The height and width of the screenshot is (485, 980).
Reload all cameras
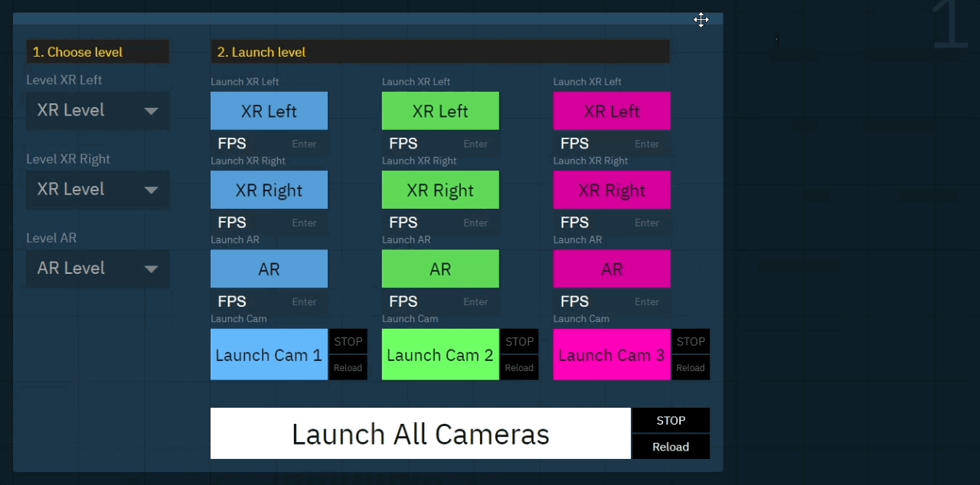coord(671,447)
